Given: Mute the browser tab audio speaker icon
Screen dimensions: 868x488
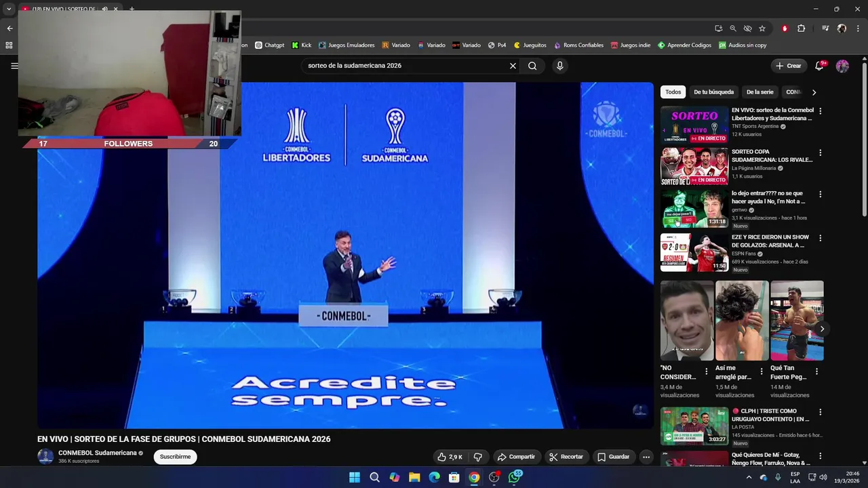Looking at the screenshot, I should (x=104, y=9).
